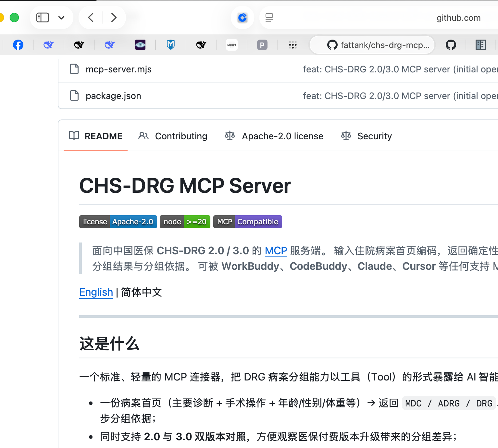Go forward to the next page
Screen dimensions: 498x448
pos(114,18)
